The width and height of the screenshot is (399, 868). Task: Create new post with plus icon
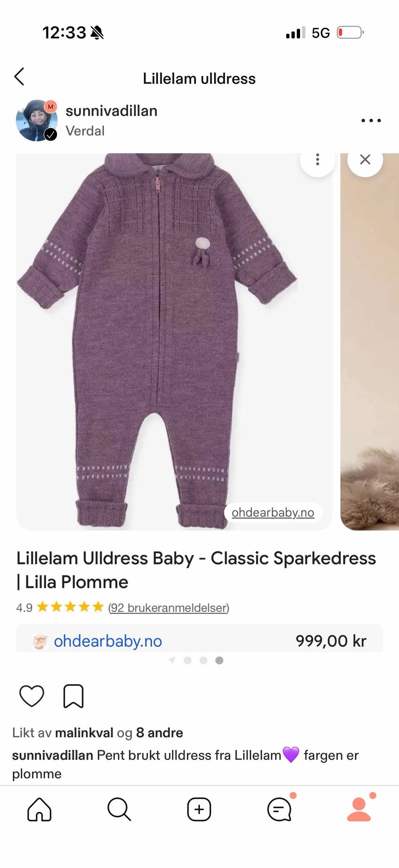(199, 809)
